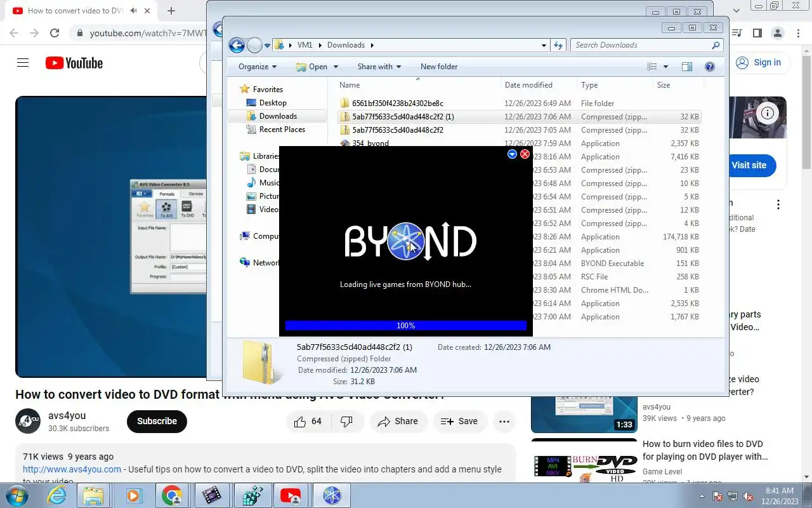Viewport: 812px width, 508px height.
Task: Click the BYOND loading progress bar
Action: pyautogui.click(x=406, y=325)
